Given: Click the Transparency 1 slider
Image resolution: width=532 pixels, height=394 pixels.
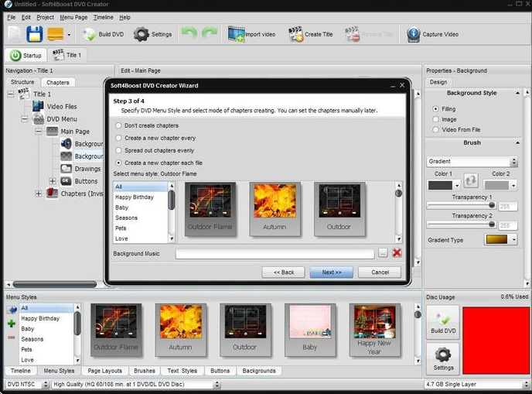Looking at the screenshot, I should tap(461, 205).
